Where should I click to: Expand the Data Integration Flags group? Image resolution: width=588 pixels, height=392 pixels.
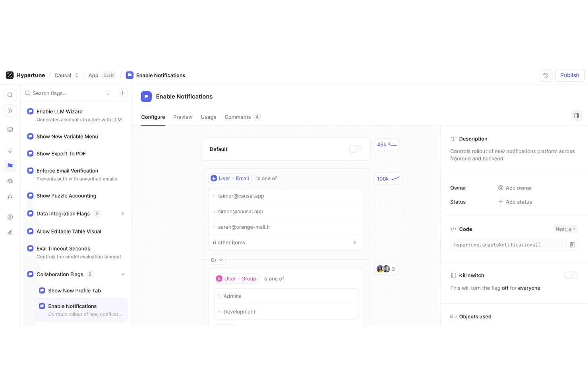pyautogui.click(x=122, y=214)
